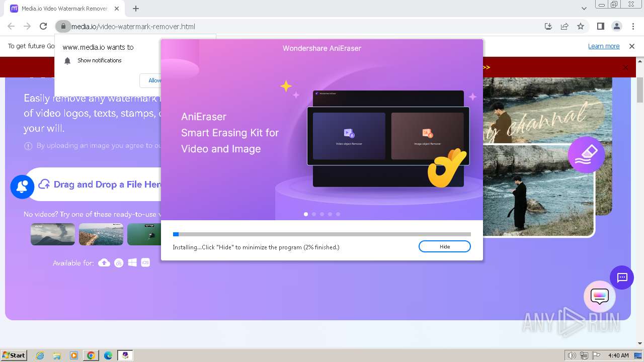Click the browser forward arrow
Viewport: 644px width, 362px height.
pyautogui.click(x=27, y=26)
